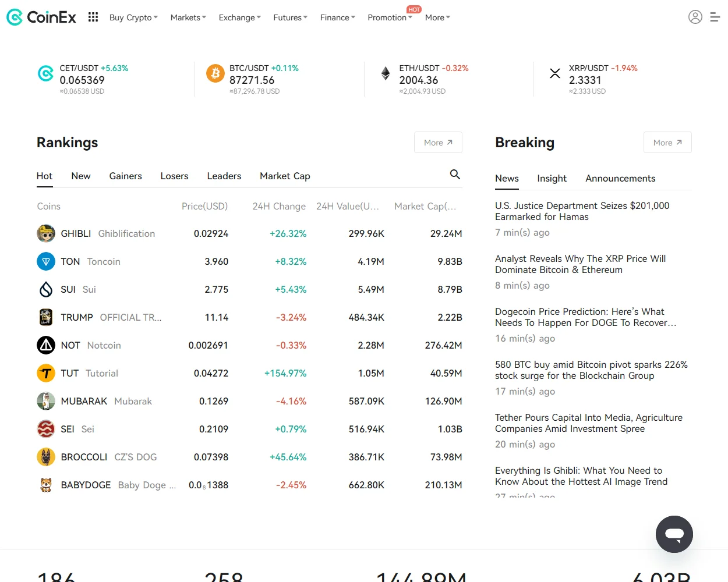Open the Markets dropdown menu
728x582 pixels.
tap(188, 17)
